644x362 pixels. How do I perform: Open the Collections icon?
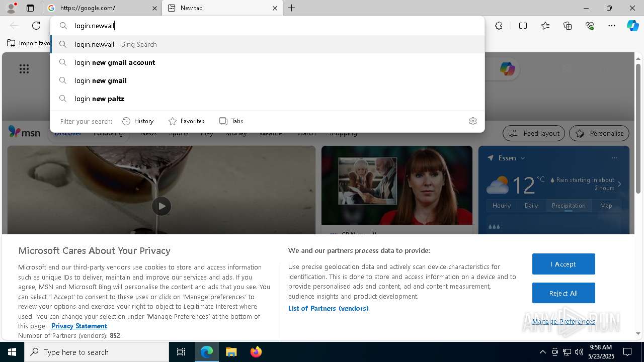click(x=568, y=26)
